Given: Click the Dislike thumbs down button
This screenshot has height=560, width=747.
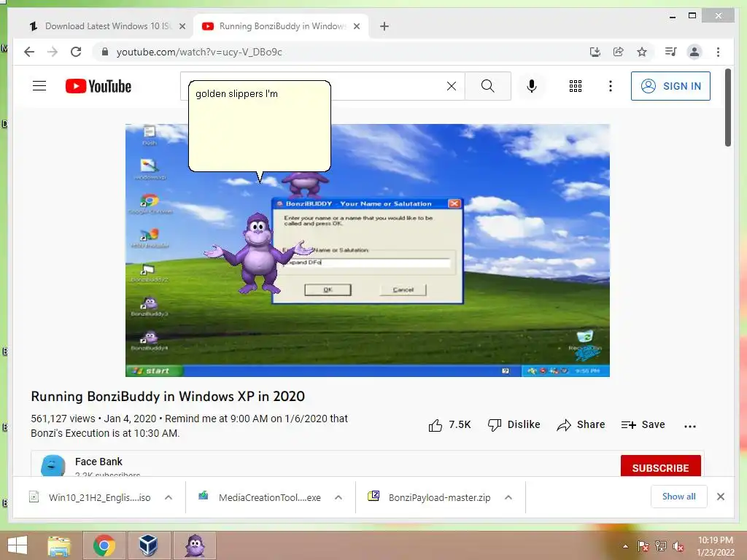Looking at the screenshot, I should point(514,425).
